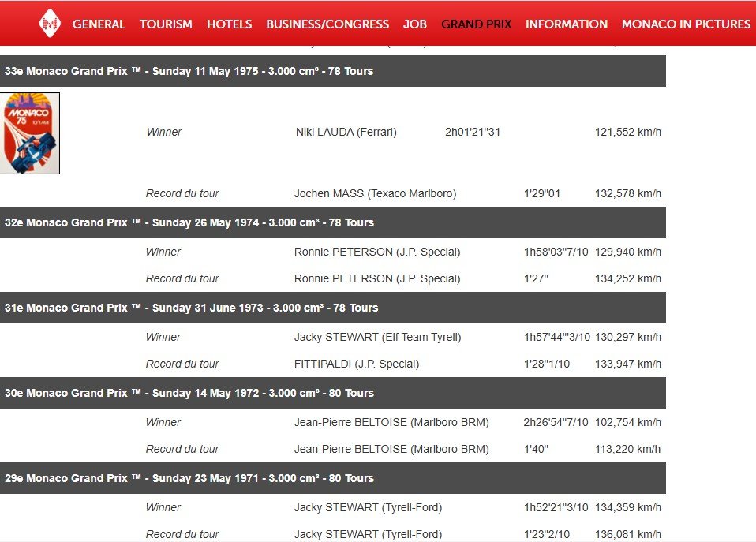Open the HOTELS menu

(229, 24)
